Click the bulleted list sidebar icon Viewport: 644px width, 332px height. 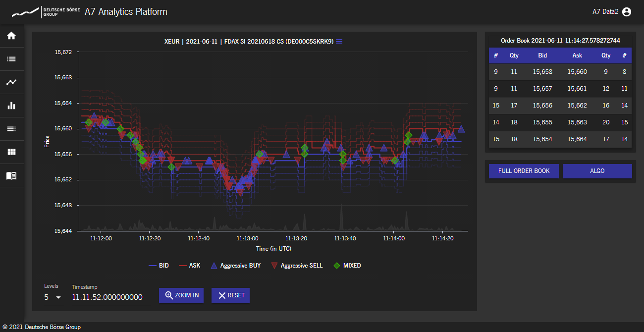click(x=11, y=59)
